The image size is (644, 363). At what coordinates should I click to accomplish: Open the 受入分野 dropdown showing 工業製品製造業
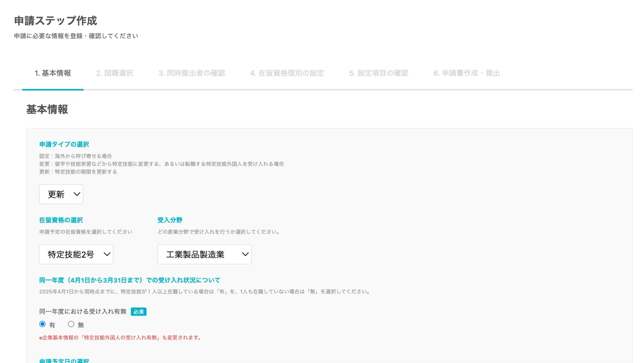(204, 254)
